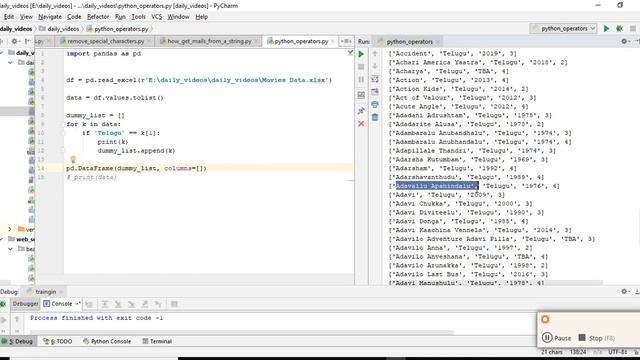Open the Debug tool window button
This screenshot has width=640, height=360.
18,341
